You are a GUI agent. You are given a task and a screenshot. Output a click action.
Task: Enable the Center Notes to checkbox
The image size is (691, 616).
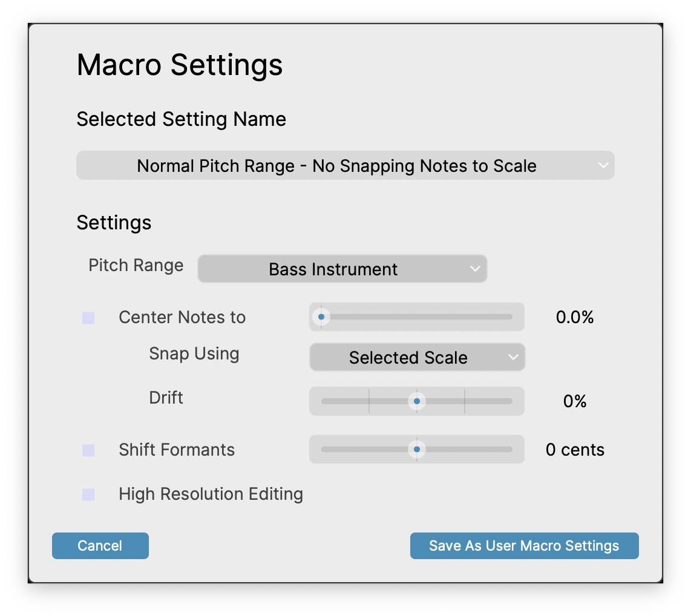tap(88, 317)
